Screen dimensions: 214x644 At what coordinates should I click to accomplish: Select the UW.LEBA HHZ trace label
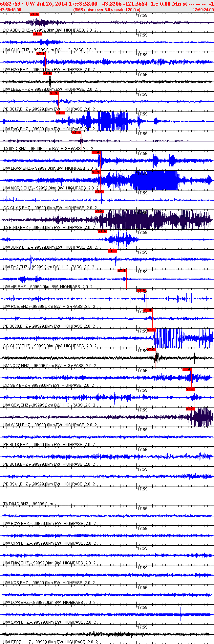click(50, 89)
